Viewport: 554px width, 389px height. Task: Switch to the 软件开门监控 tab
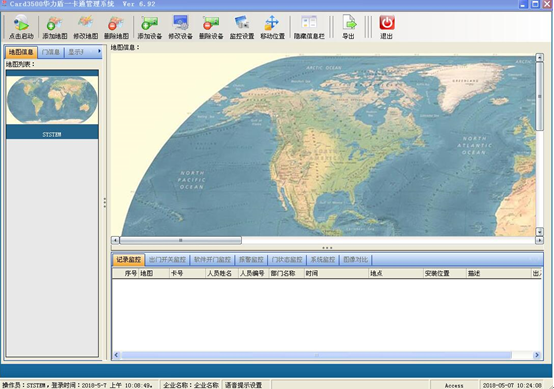(212, 260)
